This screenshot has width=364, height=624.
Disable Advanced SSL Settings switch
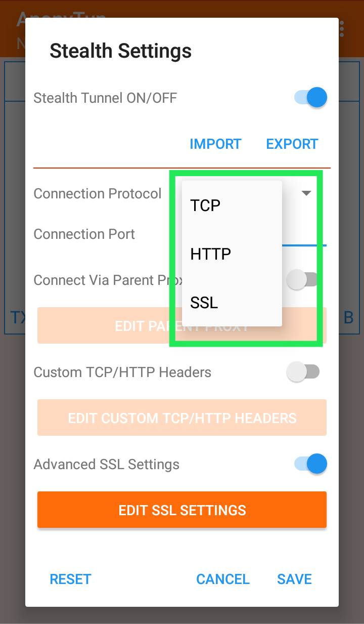click(311, 464)
